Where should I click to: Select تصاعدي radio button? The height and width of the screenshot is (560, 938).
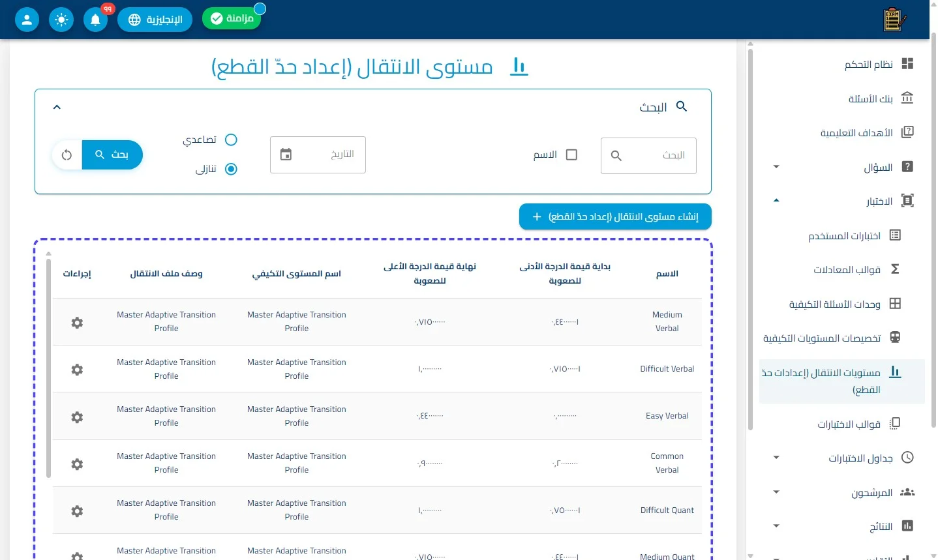tap(231, 140)
